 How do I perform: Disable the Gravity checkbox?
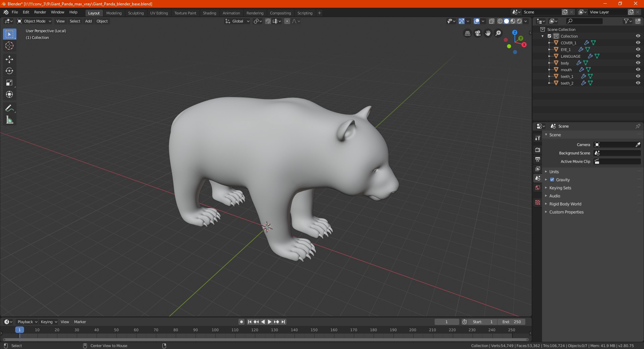tap(552, 180)
